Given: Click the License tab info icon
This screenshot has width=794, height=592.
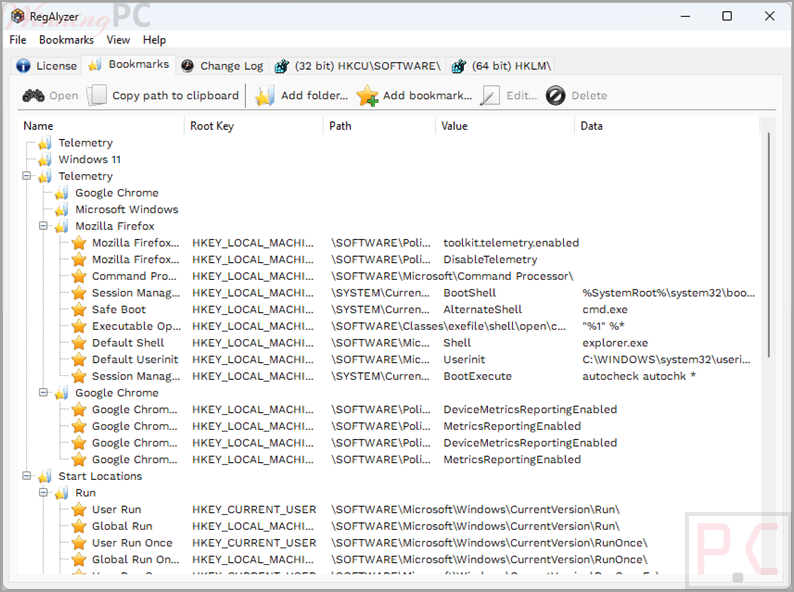Looking at the screenshot, I should tap(23, 66).
